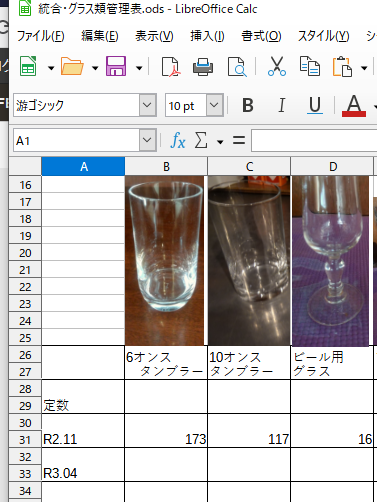Click the cell containing 16
377x502 pixels.
[x=332, y=431]
